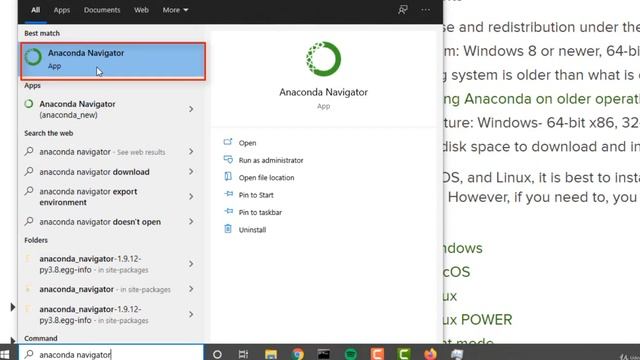This screenshot has height=360, width=640.
Task: Select Anaconda Navigator (anaconda_new) app result
Action: [101, 109]
